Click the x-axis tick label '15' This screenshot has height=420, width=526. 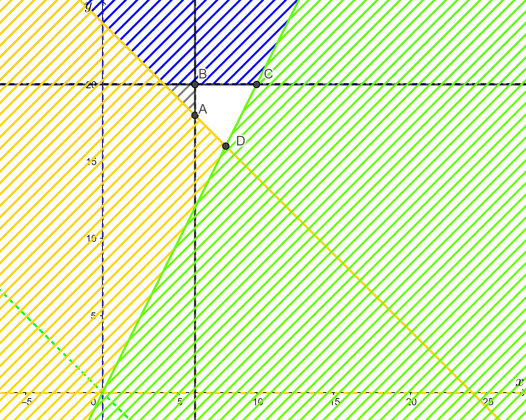(335, 402)
